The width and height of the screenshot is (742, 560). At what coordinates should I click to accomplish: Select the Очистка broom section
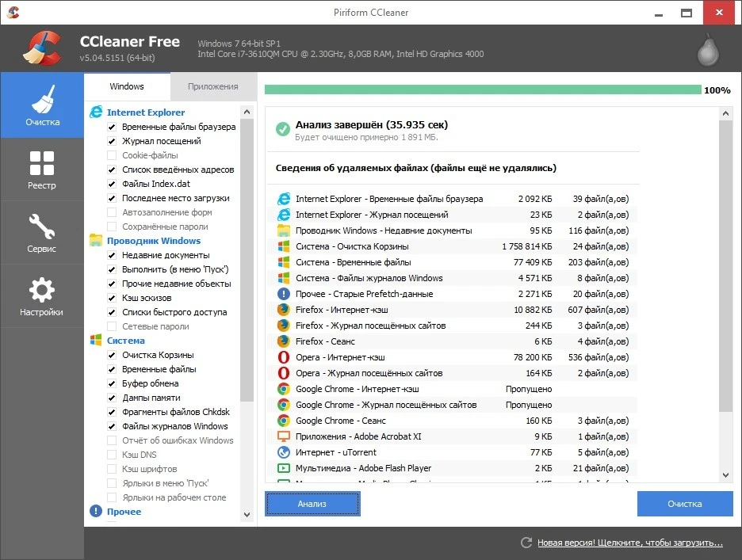tap(42, 105)
